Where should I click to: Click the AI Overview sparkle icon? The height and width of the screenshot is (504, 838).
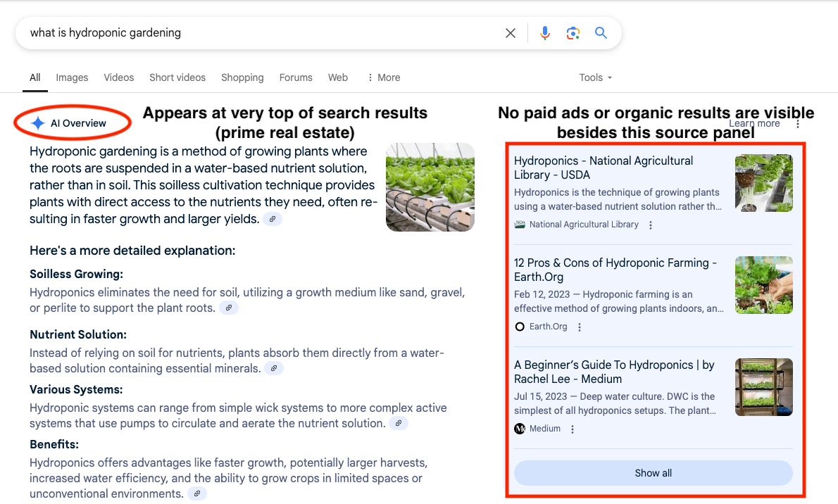click(x=38, y=123)
